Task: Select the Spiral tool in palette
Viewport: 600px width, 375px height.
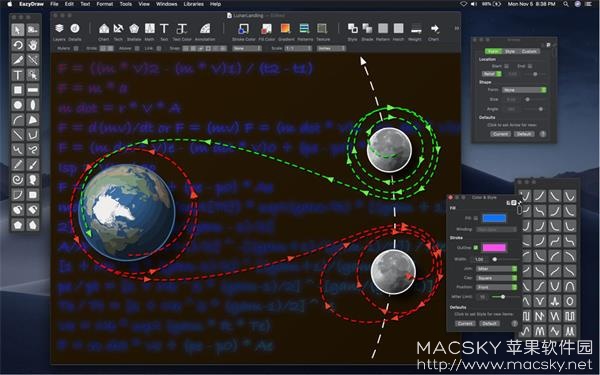Action: tap(18, 179)
